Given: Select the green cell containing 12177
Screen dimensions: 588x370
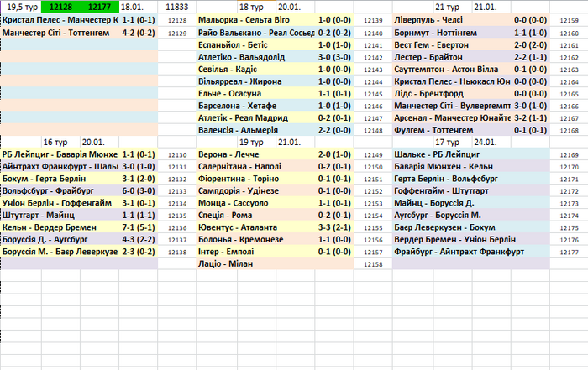Looking at the screenshot, I should pos(99,7).
